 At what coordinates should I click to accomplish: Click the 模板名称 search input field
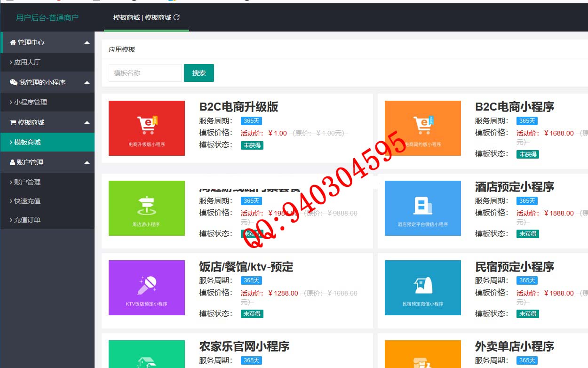pos(145,73)
